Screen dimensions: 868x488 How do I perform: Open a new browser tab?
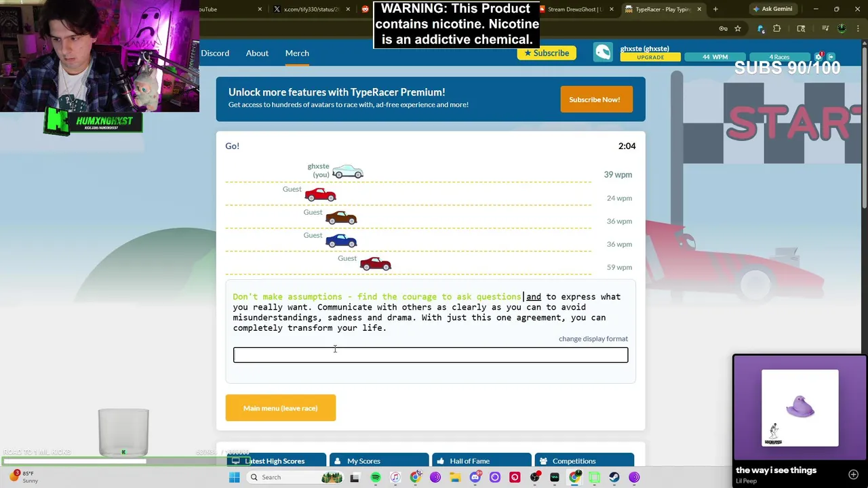pos(715,9)
